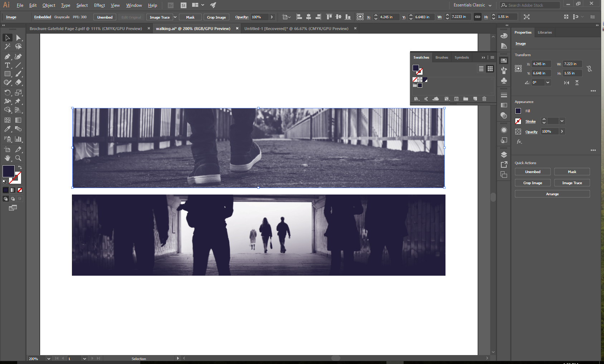Select the Gradient tool in the toolbar

[18, 120]
